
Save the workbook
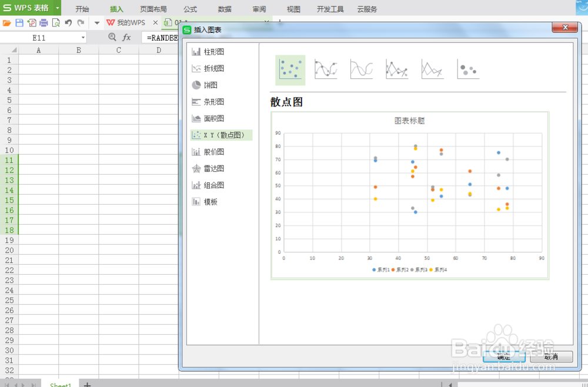click(19, 22)
